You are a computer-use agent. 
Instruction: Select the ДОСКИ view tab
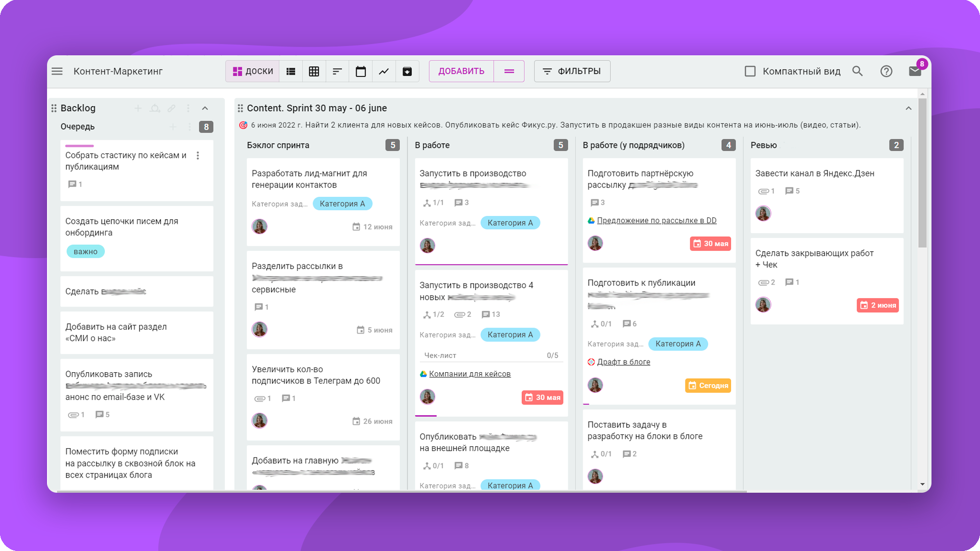pos(253,72)
